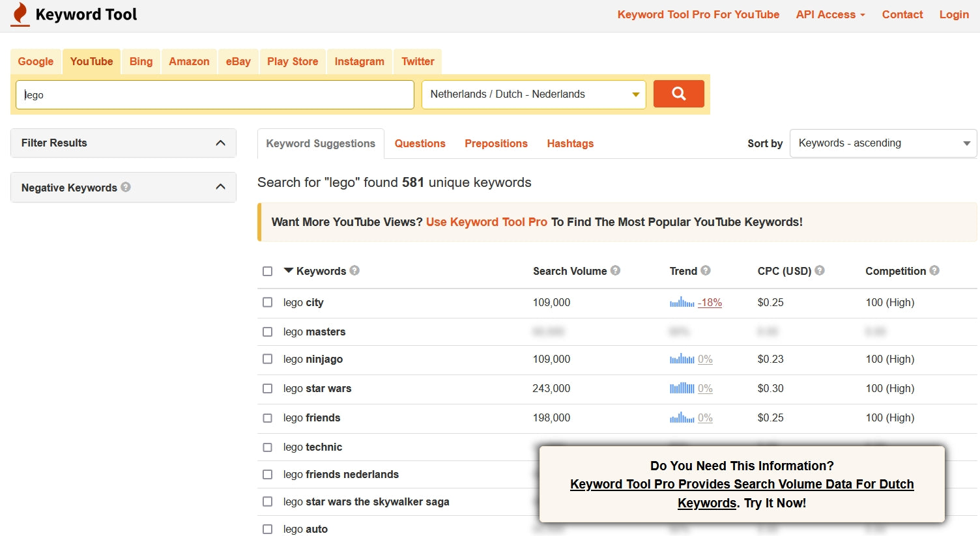Select the Hashtags tab
Viewport: 980px width, 536px height.
[x=570, y=143]
